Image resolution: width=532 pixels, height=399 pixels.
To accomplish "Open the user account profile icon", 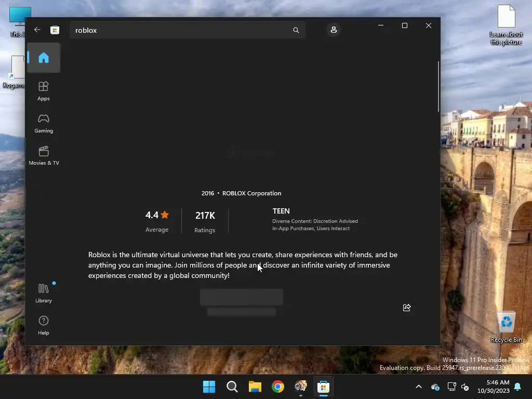I will coord(334,30).
